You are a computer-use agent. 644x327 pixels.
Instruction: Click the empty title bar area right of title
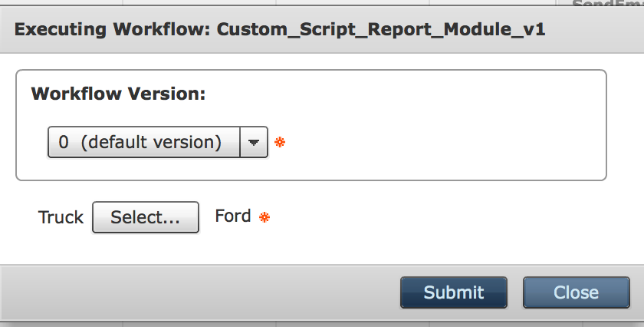(593, 30)
